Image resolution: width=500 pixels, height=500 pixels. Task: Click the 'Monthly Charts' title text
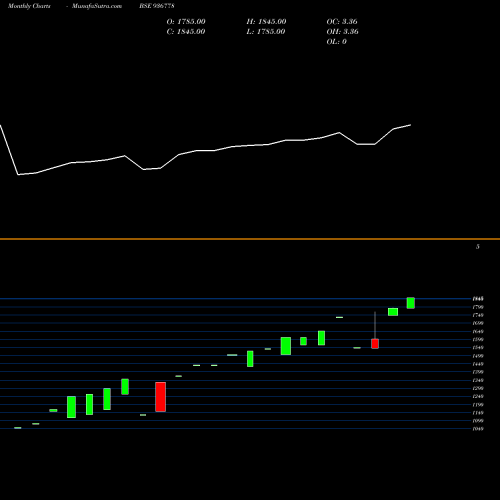point(29,6)
